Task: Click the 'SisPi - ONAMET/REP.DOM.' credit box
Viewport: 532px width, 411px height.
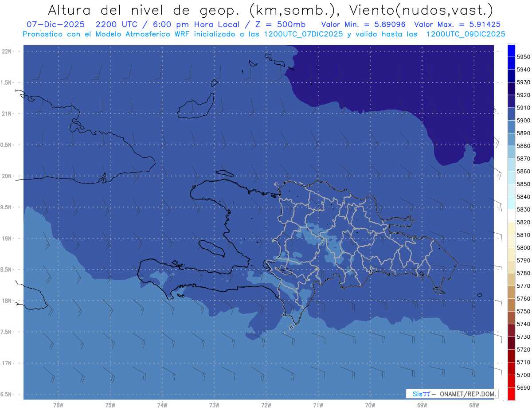Action: pyautogui.click(x=452, y=394)
